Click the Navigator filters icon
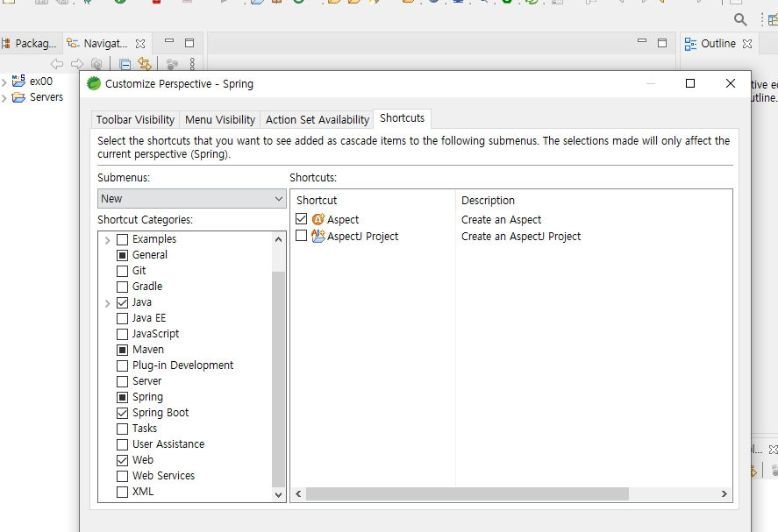This screenshot has height=532, width=778. click(172, 64)
